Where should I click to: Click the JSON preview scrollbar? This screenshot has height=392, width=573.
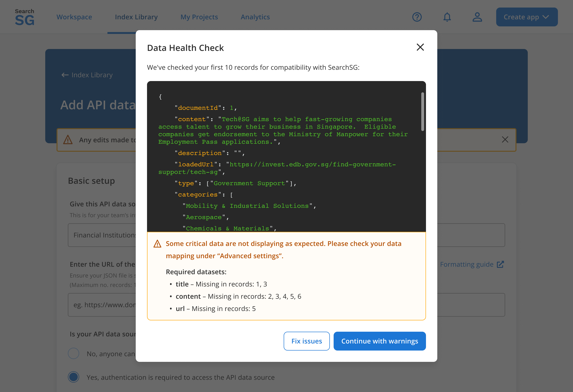(x=422, y=112)
